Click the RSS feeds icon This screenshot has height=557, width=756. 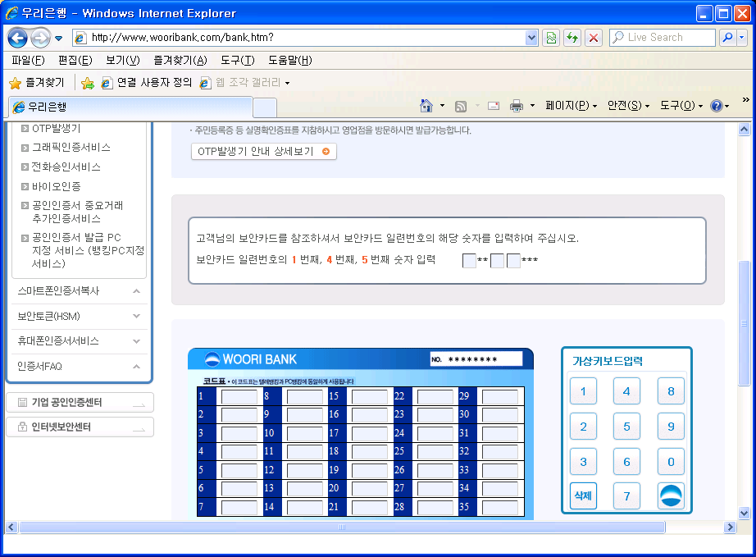click(x=461, y=106)
